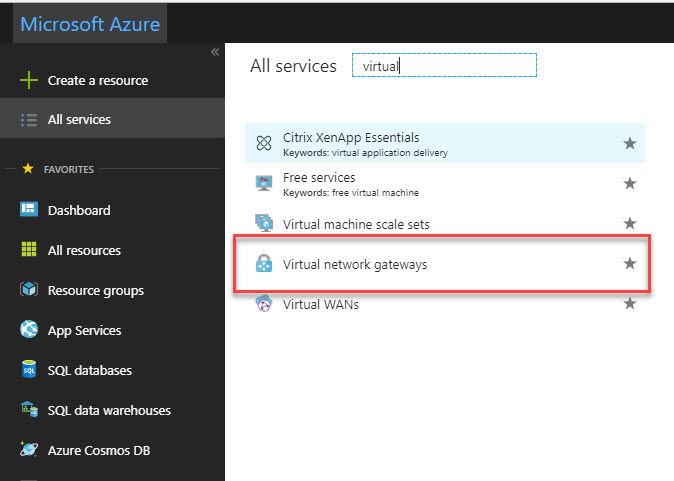The height and width of the screenshot is (481, 674).
Task: Star Virtual network gateways as favorite
Action: coord(630,264)
